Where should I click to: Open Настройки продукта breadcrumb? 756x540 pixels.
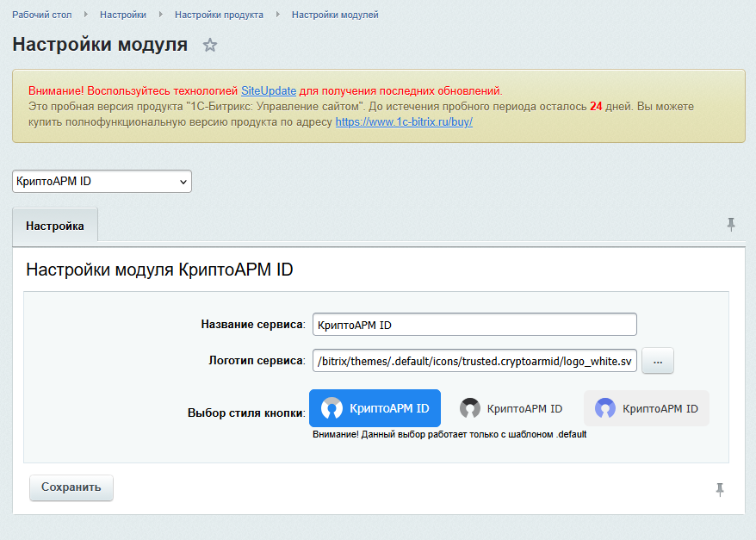[219, 15]
